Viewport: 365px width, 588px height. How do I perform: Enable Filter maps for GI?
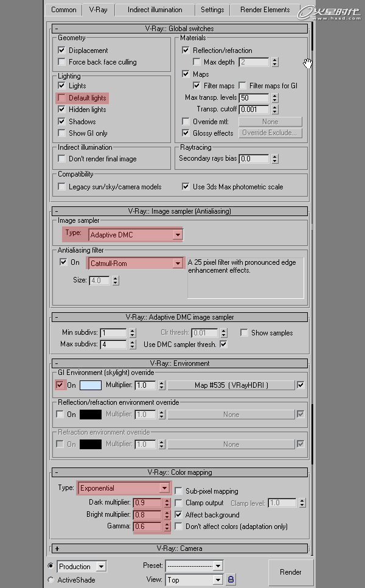point(243,85)
